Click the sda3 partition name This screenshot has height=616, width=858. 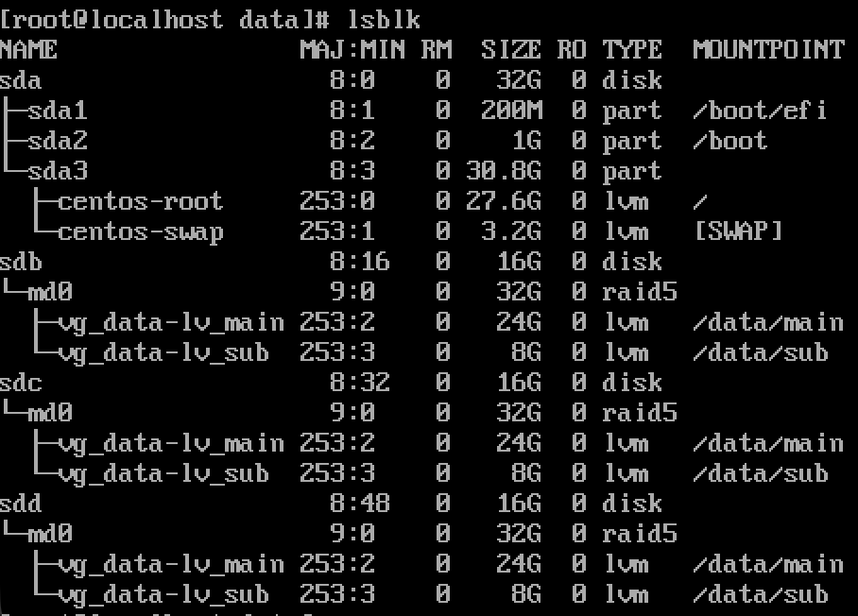coord(58,171)
